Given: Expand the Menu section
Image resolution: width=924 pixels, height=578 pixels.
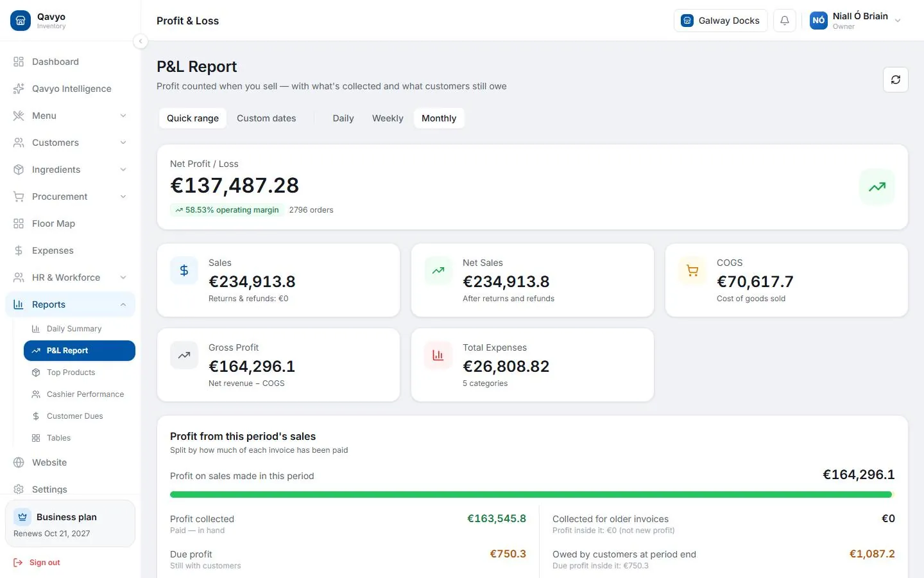Looking at the screenshot, I should point(70,116).
